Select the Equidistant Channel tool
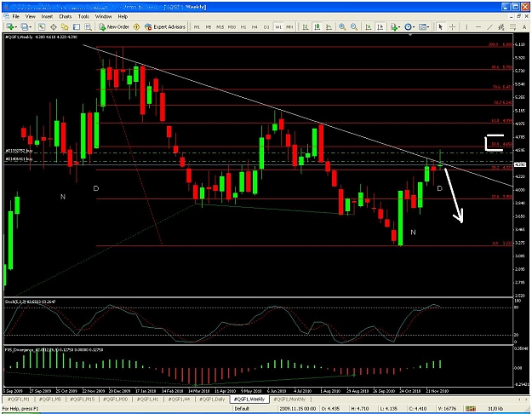The image size is (532, 414). [501, 26]
